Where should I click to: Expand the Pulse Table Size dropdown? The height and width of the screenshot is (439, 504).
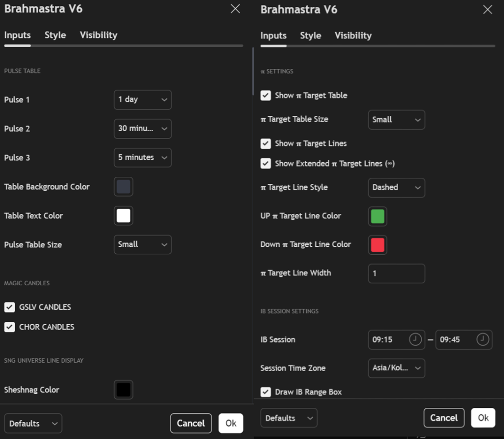142,244
